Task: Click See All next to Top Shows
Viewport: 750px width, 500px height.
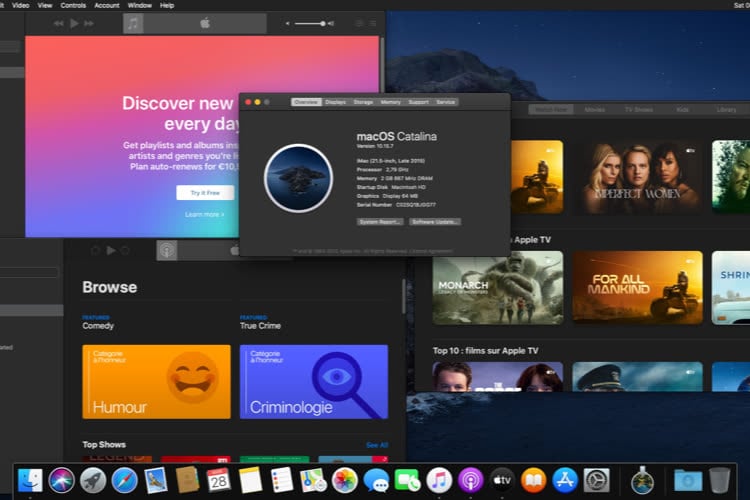Action: tap(376, 445)
